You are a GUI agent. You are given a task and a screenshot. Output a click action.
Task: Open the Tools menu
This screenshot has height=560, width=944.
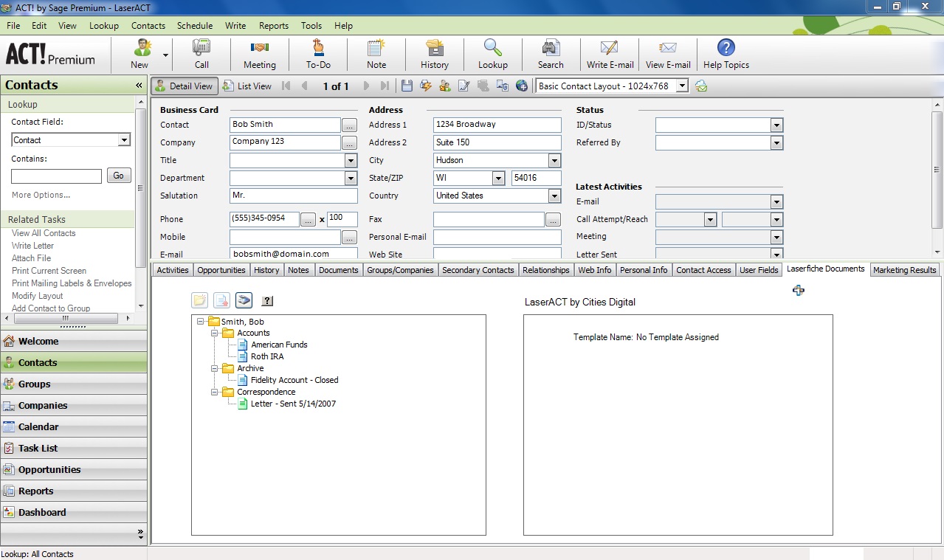point(311,26)
